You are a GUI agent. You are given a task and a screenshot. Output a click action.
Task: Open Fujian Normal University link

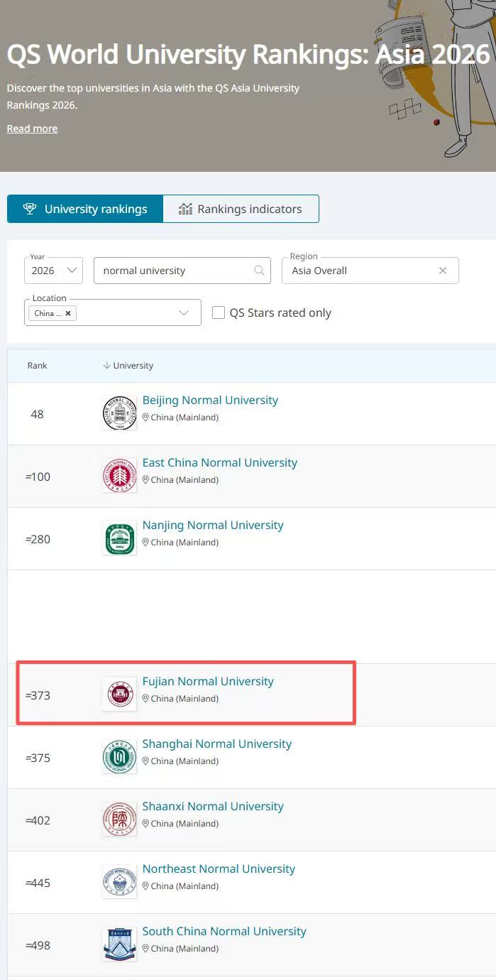208,681
